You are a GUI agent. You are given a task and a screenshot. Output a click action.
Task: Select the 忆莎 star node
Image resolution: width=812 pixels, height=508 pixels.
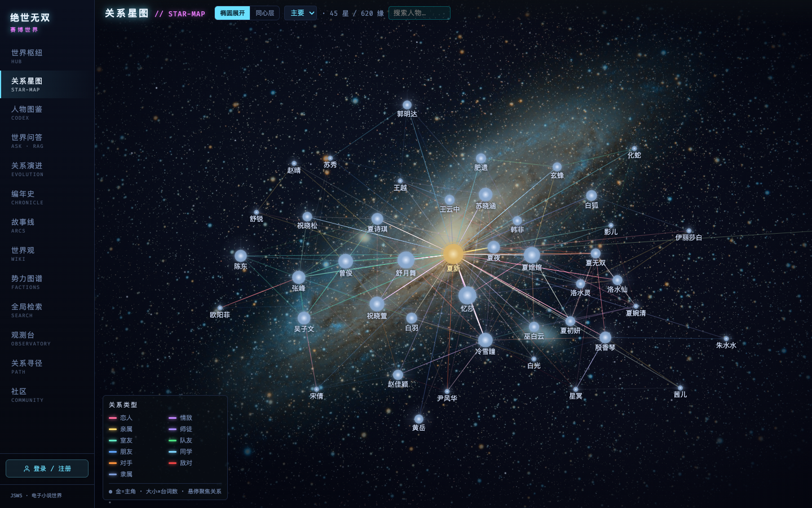pos(467,295)
